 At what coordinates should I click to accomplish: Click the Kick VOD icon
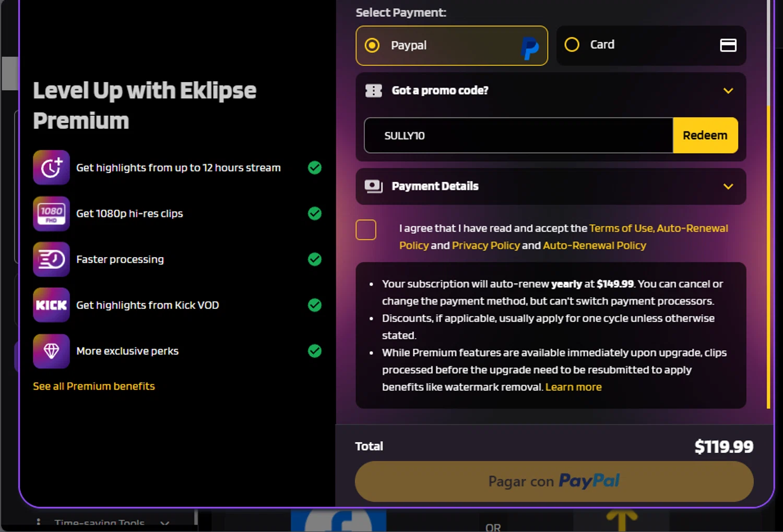[x=51, y=305]
